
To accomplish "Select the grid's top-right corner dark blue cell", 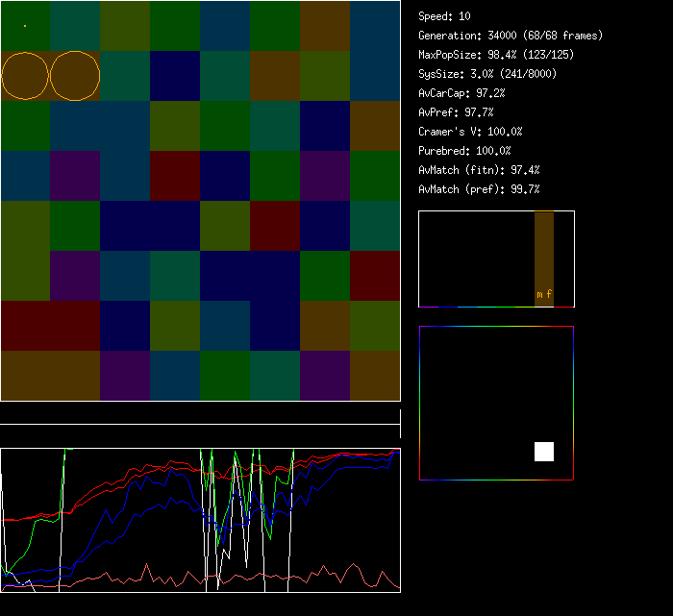I will pos(375,26).
